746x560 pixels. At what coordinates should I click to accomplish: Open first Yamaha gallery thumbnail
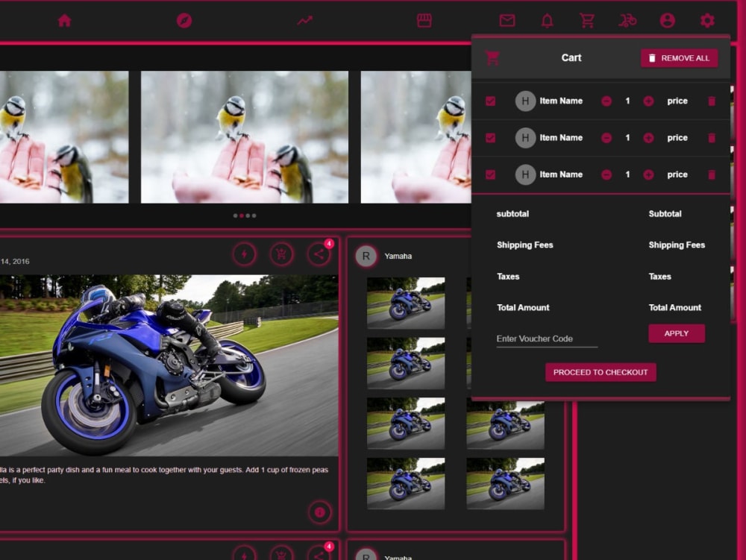pos(406,303)
